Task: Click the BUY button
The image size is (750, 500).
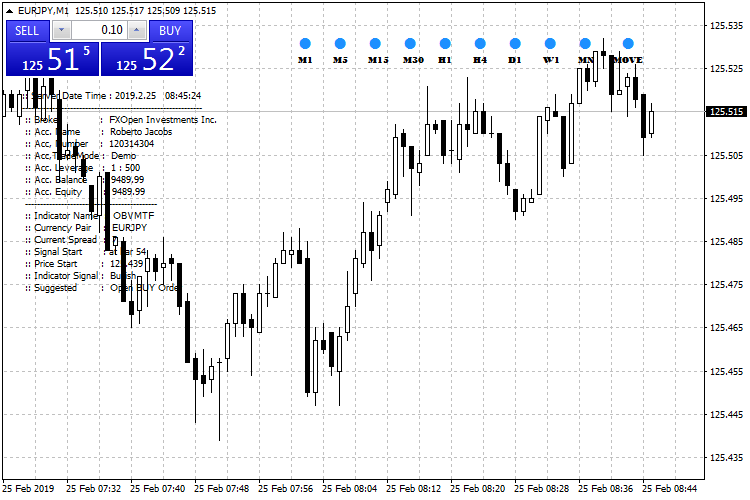Action: (170, 30)
